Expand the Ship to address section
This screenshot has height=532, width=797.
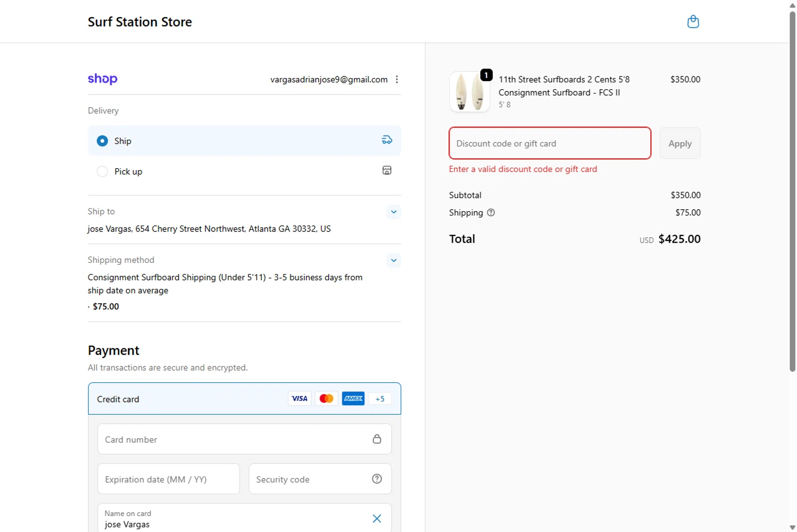coord(394,212)
